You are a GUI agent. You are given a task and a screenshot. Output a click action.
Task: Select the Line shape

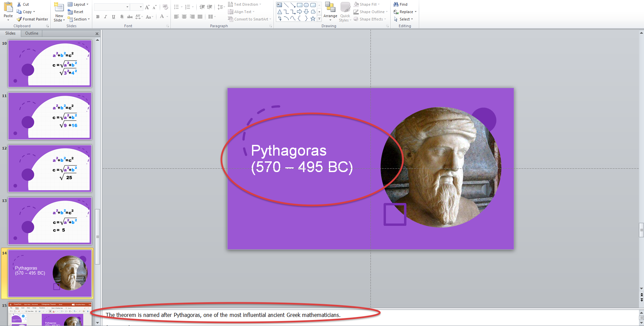[x=286, y=5]
